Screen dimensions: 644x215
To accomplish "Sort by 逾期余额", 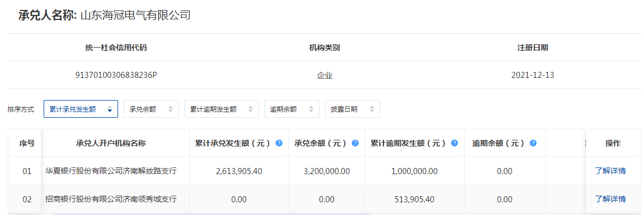I will [x=291, y=109].
